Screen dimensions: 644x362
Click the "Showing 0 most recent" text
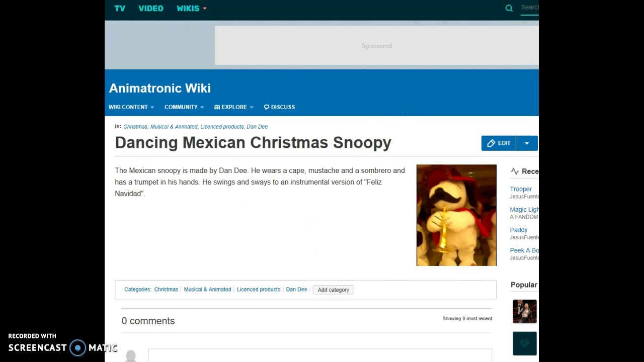point(467,319)
